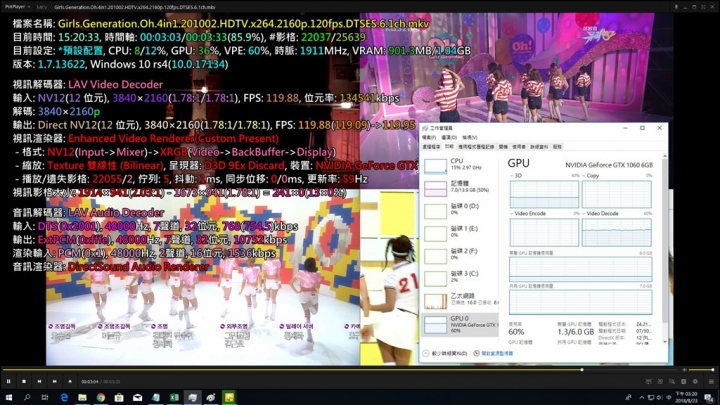The width and height of the screenshot is (720, 405).
Task: Launch Google Chrome from the taskbar
Action: coord(101,397)
